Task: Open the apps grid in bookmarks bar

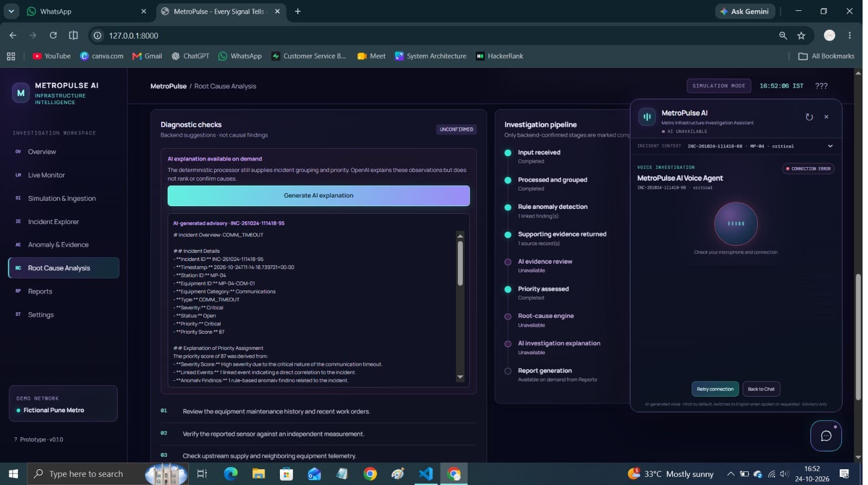Action: [x=11, y=56]
